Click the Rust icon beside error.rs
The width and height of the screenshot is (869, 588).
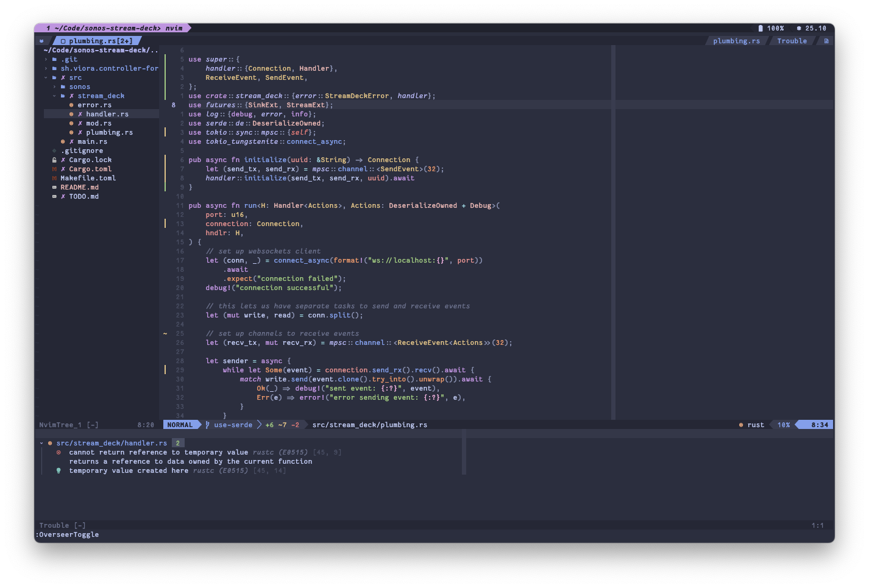71,105
